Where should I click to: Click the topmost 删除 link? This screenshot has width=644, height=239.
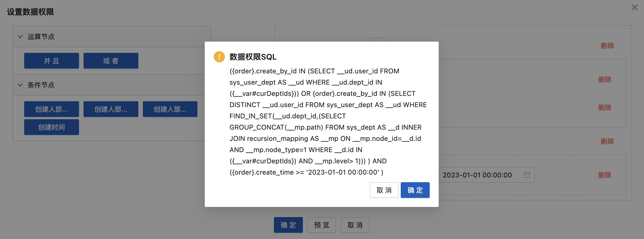607,46
